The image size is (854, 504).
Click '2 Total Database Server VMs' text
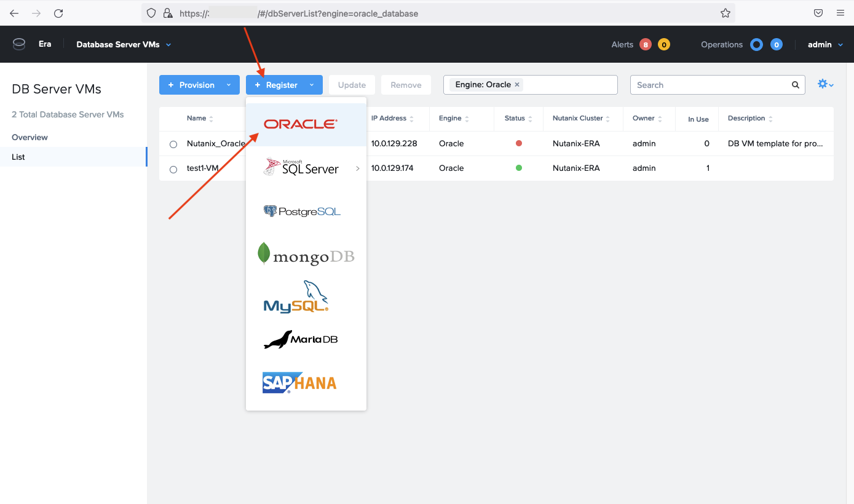pyautogui.click(x=68, y=114)
